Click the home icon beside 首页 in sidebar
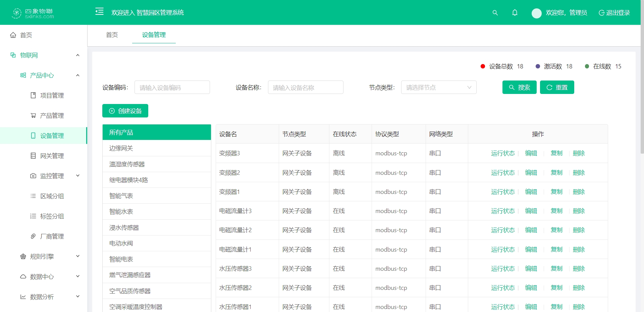 tap(13, 35)
